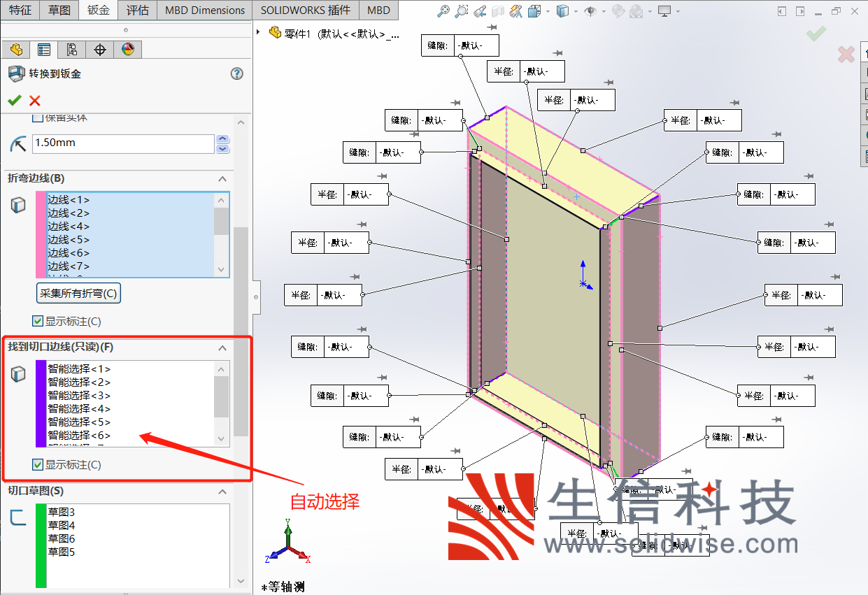868x595 pixels.
Task: Select 草图6 in rip sketches list
Action: click(61, 539)
